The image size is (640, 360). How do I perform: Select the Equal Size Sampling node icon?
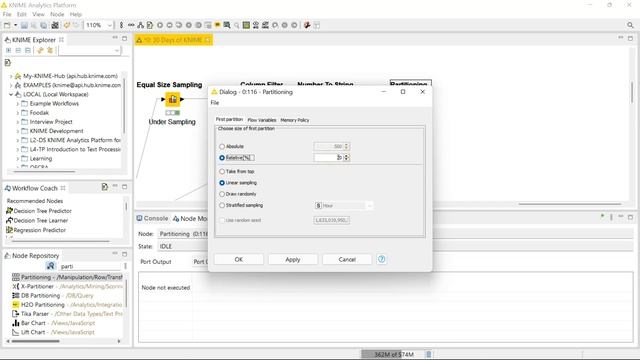(173, 99)
